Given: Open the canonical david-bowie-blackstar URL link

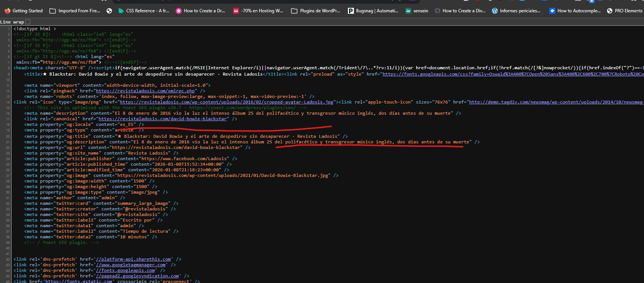Looking at the screenshot, I should point(163,119).
